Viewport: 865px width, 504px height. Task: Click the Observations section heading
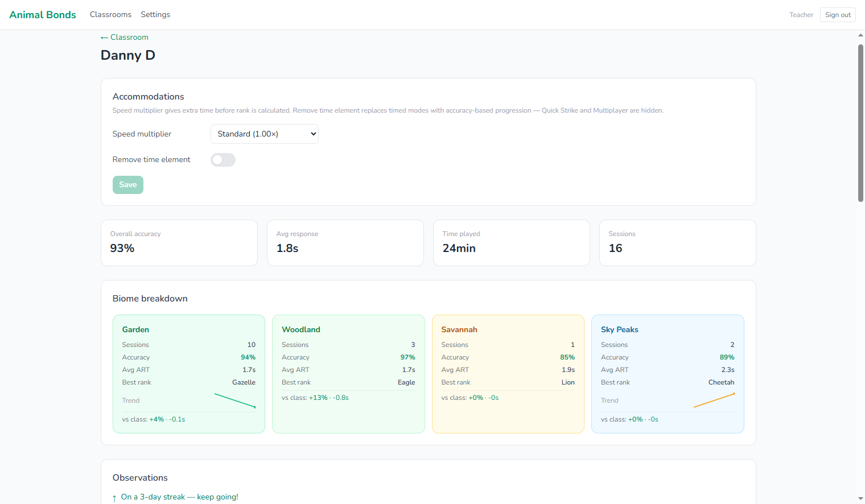(x=140, y=478)
